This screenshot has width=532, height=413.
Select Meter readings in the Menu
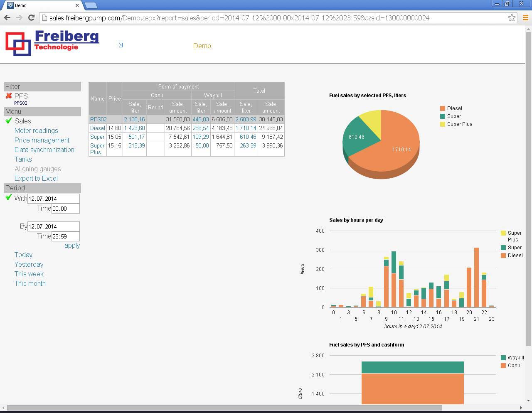coord(36,130)
